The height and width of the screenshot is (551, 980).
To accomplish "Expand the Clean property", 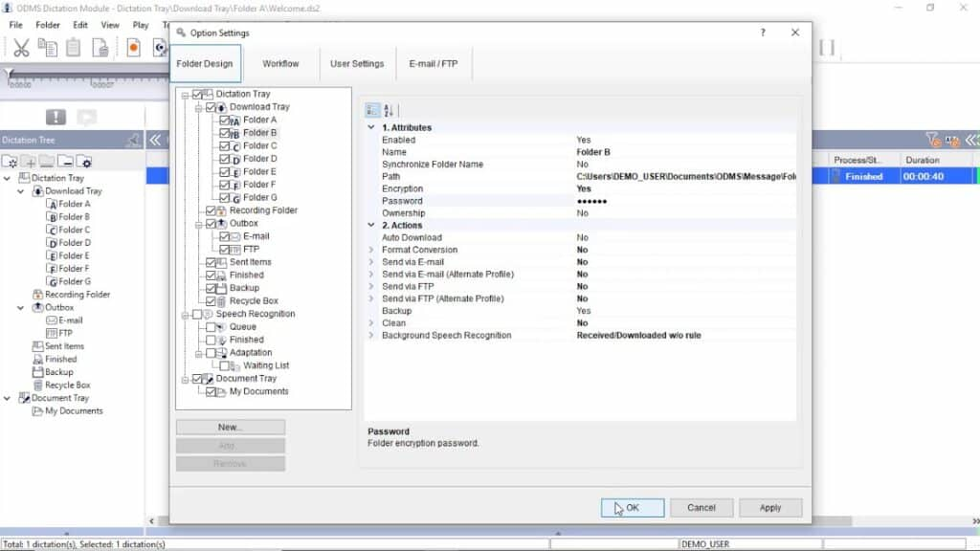I will click(x=371, y=323).
